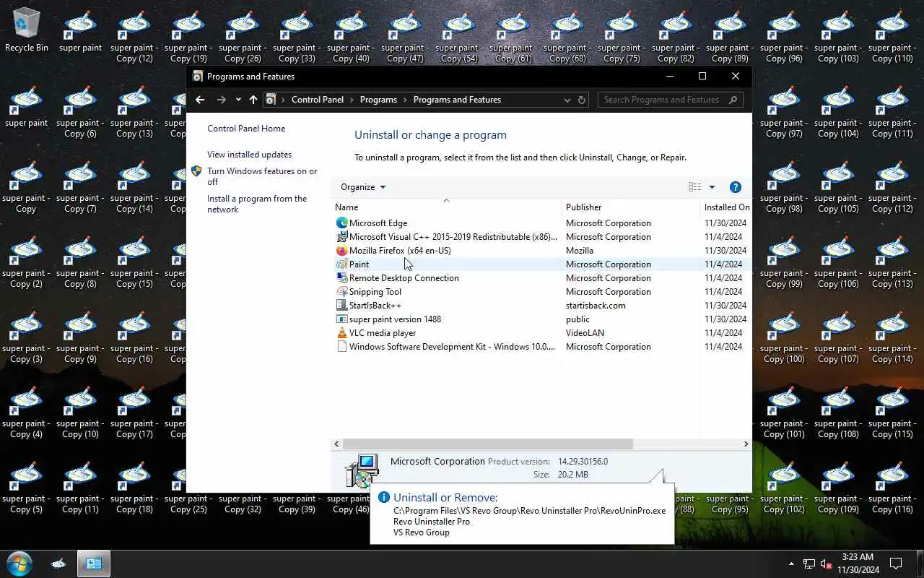Select the 'super paint - Copy (7)' desktop icon

[x=80, y=186]
